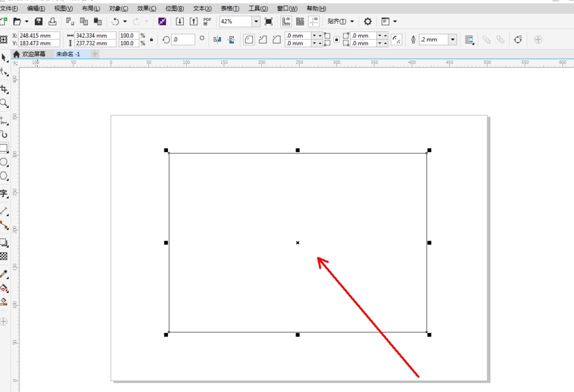Open the zoom level 42% dropdown
The height and width of the screenshot is (392, 574).
click(256, 21)
